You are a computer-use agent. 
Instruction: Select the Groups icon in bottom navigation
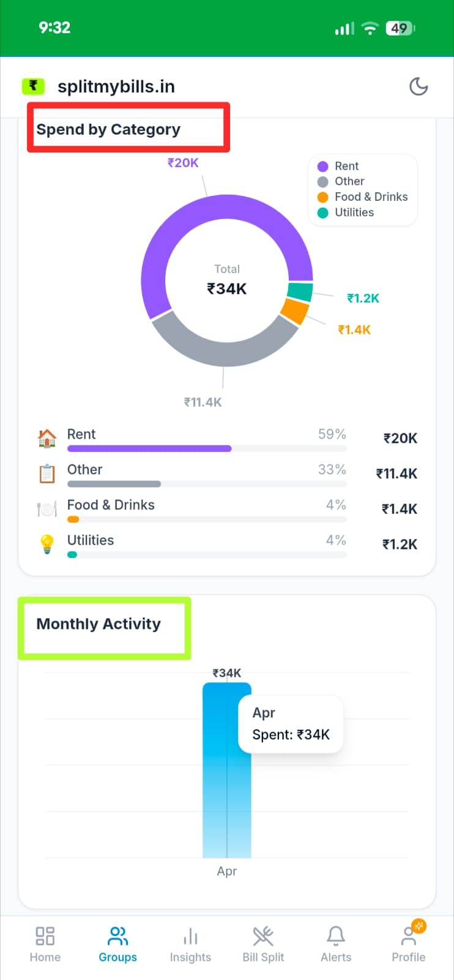(117, 935)
